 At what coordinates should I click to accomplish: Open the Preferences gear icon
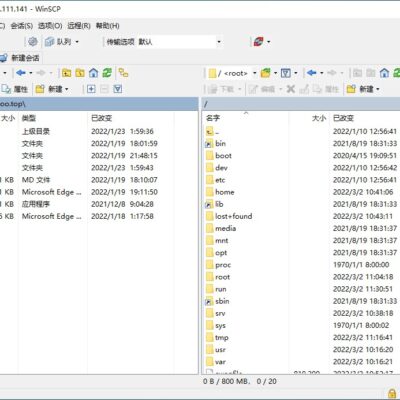point(32,42)
